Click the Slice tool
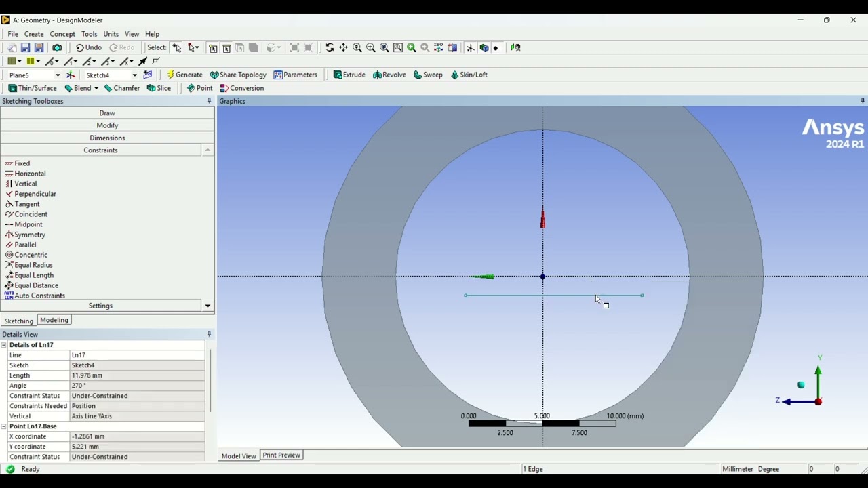 pos(159,88)
